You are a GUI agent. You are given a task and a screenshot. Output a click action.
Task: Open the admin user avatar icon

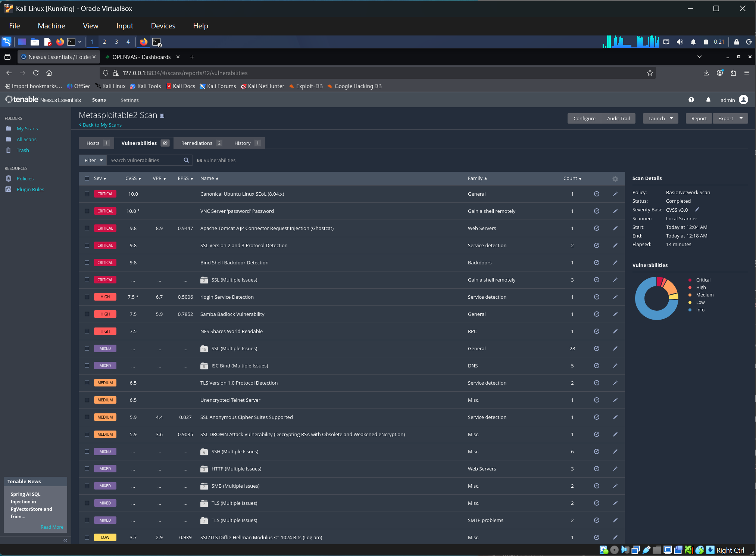point(744,100)
